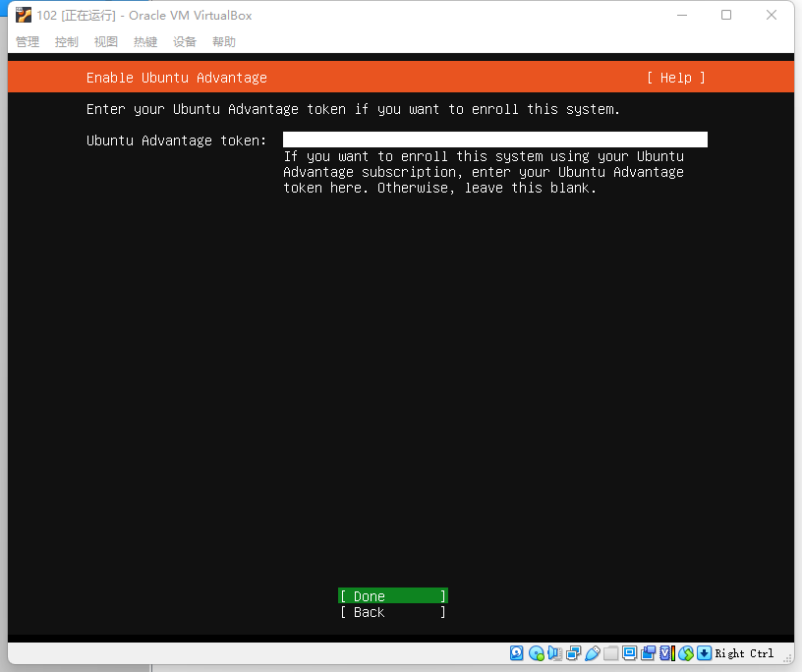This screenshot has height=672, width=802.
Task: Focus the Ubuntu Advantage token field
Action: [495, 140]
